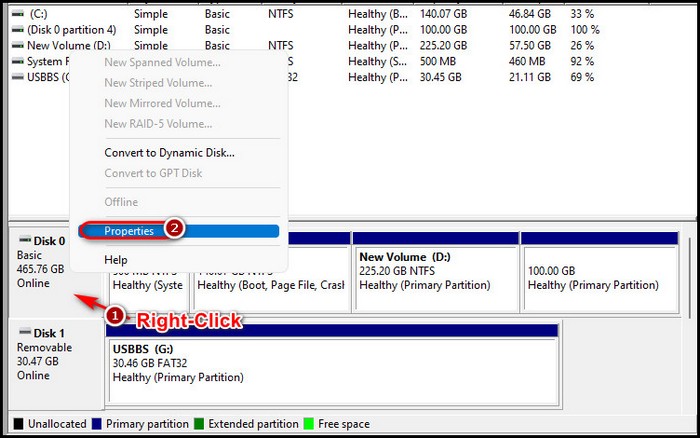This screenshot has width=700, height=438.
Task: Click the 21.11 GB free space cell
Action: [x=530, y=77]
